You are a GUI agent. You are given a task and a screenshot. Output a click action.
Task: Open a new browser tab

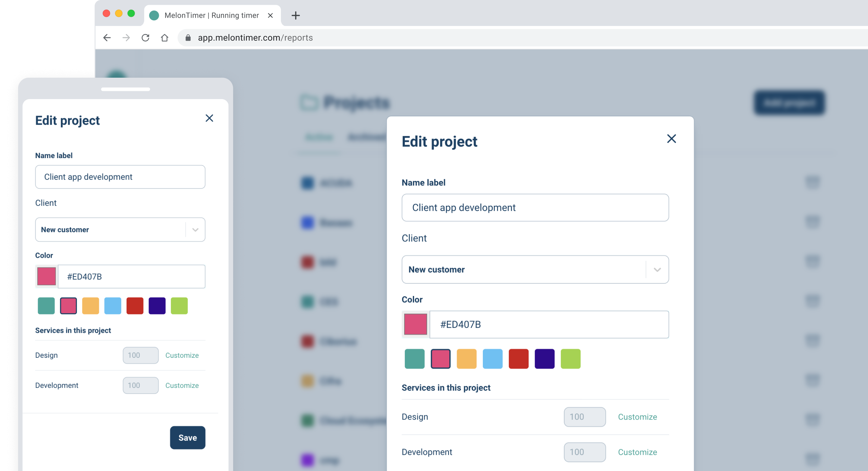(x=295, y=15)
